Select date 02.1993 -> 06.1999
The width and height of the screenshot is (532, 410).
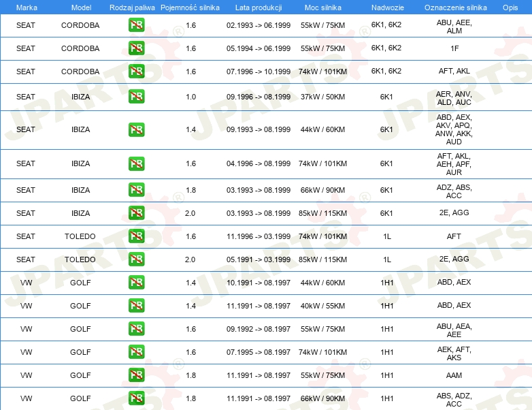tap(259, 25)
